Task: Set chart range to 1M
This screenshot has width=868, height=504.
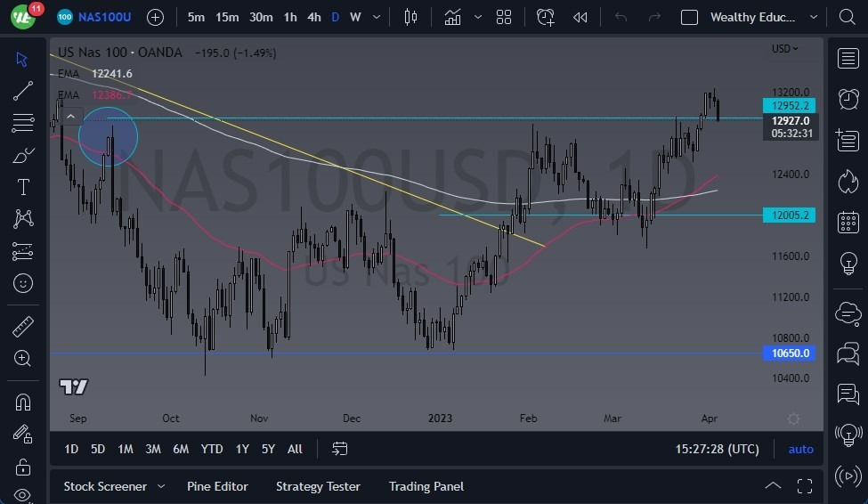Action: tap(126, 449)
